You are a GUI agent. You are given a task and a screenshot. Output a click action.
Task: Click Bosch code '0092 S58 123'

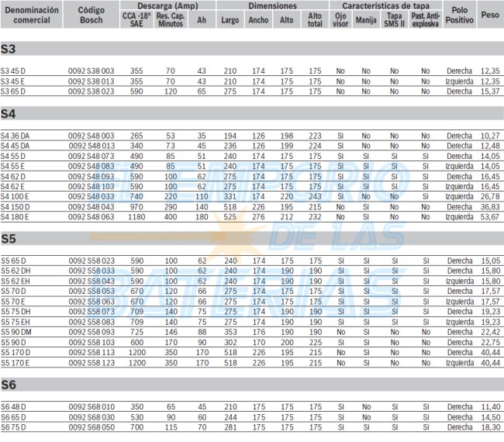[x=91, y=363]
